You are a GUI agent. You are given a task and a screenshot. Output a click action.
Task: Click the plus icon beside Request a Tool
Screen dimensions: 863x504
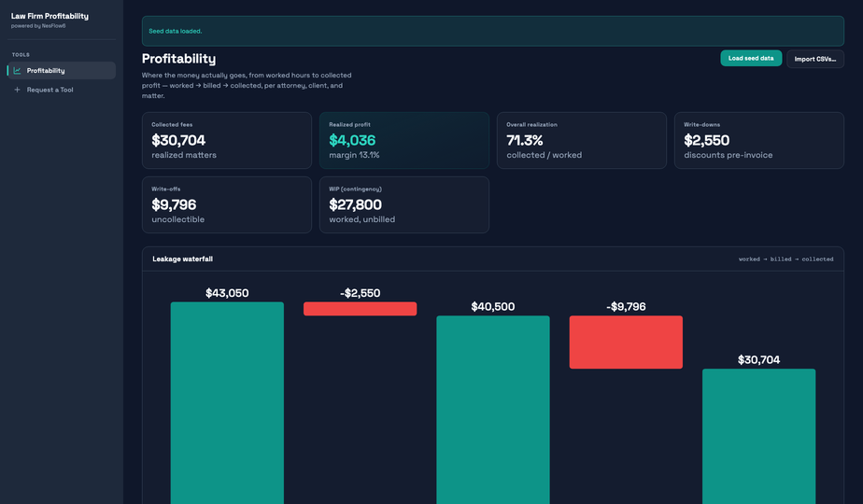[17, 90]
